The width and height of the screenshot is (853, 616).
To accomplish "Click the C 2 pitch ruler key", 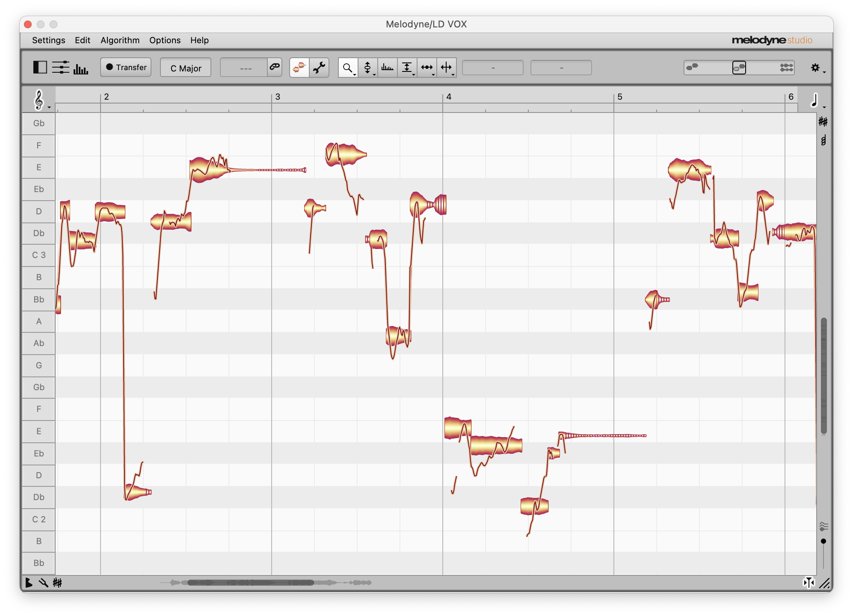I will 39,519.
